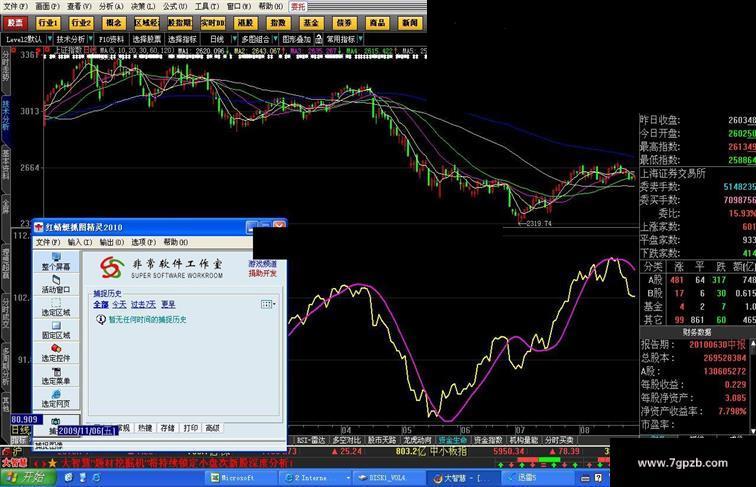The height and width of the screenshot is (487, 756).
Task: Filter capture history by 今天
Action: point(119,304)
